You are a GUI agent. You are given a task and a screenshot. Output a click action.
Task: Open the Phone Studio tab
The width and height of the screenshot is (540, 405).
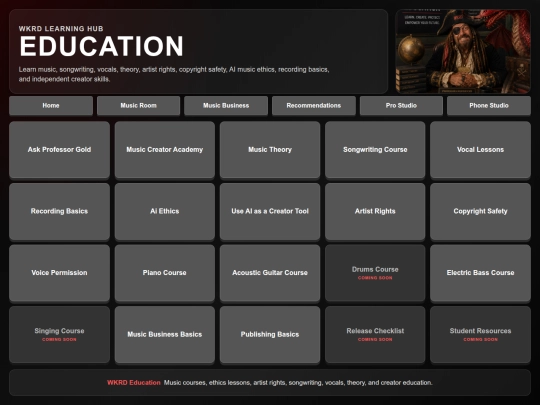[489, 105]
